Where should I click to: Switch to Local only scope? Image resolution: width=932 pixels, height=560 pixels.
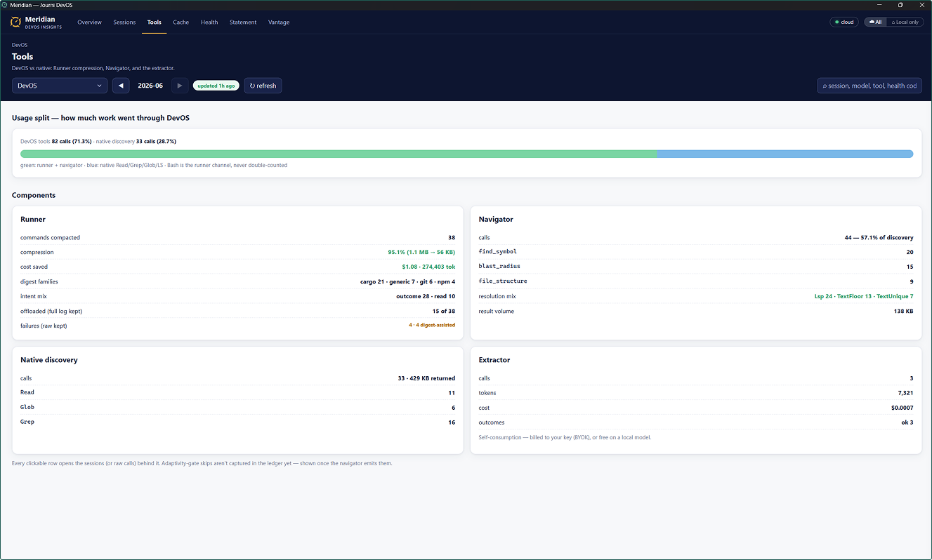[905, 22]
